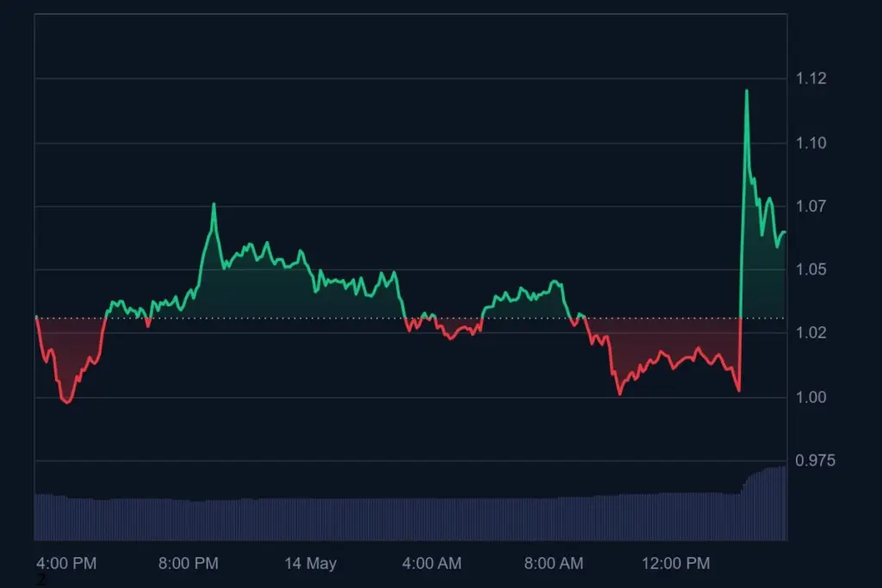Image resolution: width=882 pixels, height=588 pixels.
Task: Click the 1.10 price axis label
Action: 810,143
